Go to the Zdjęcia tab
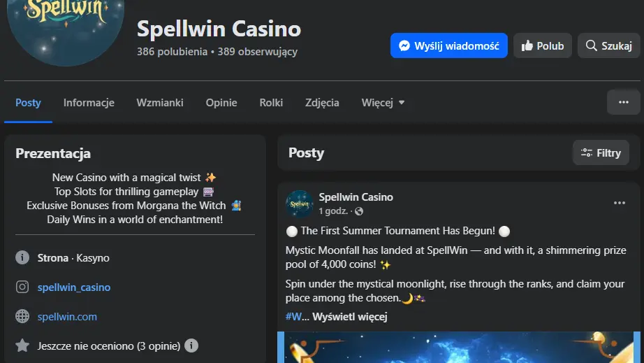Viewport: 644px width, 363px height. 322,102
